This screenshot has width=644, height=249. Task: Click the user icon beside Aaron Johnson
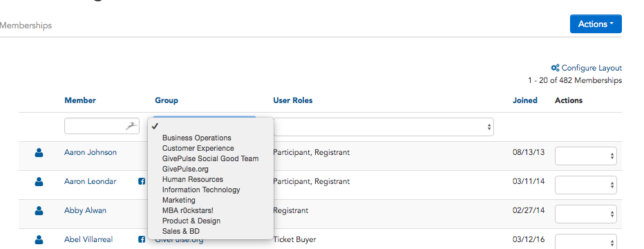coord(39,152)
